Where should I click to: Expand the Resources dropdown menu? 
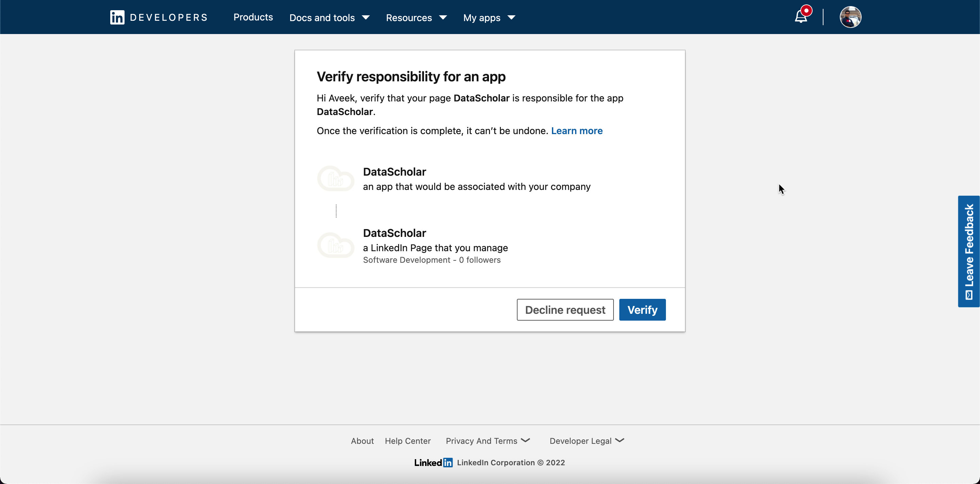[416, 17]
